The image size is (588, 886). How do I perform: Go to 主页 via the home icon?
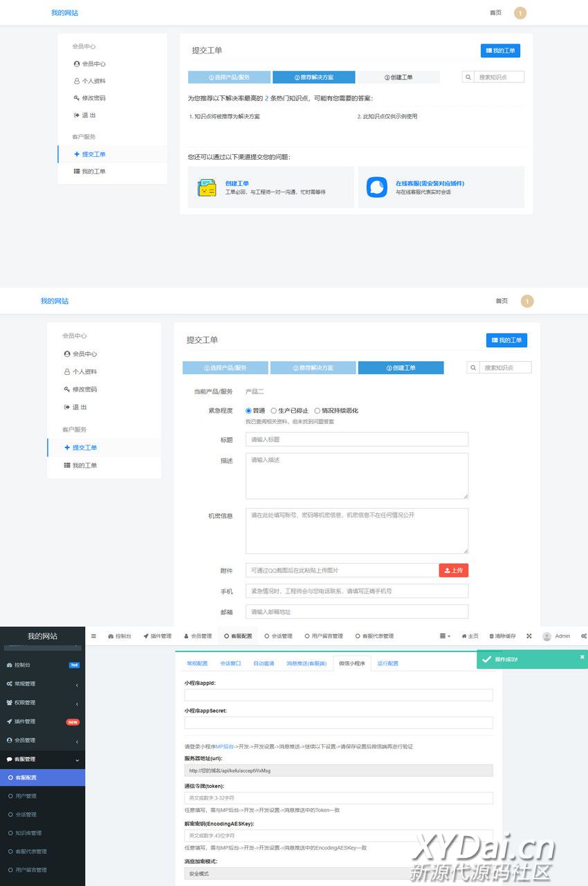pos(464,636)
